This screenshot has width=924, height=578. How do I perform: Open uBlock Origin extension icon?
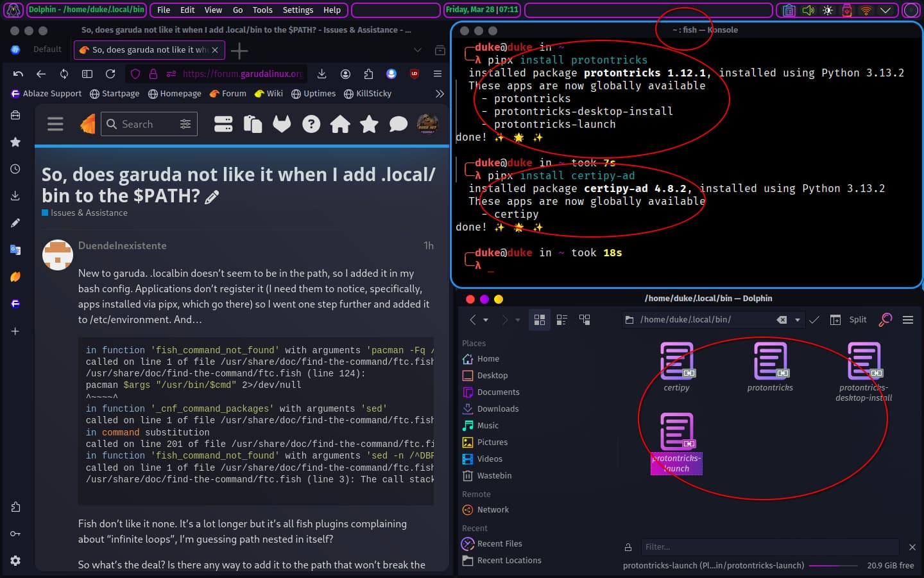tap(415, 74)
